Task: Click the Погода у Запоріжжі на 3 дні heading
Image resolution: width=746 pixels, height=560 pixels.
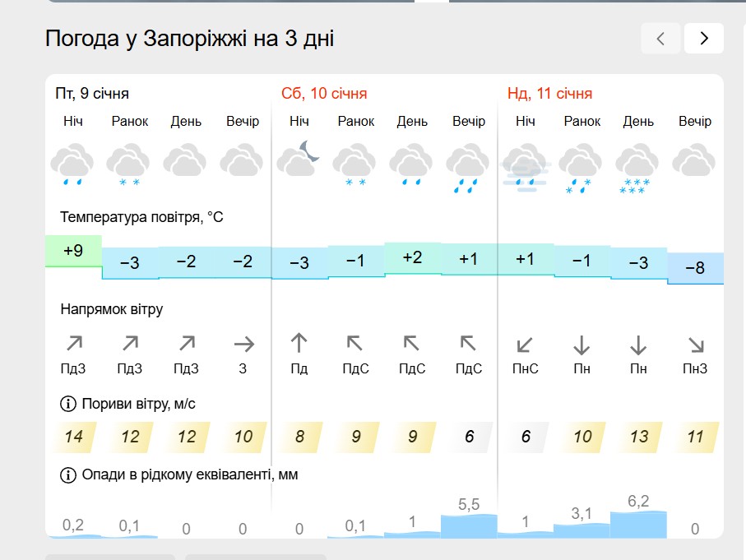Action: pyautogui.click(x=190, y=39)
